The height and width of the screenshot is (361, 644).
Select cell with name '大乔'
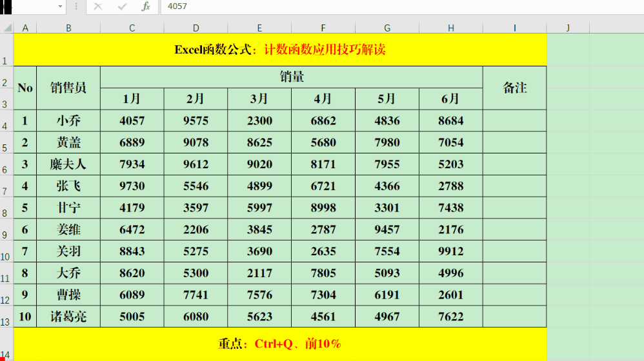click(x=68, y=273)
